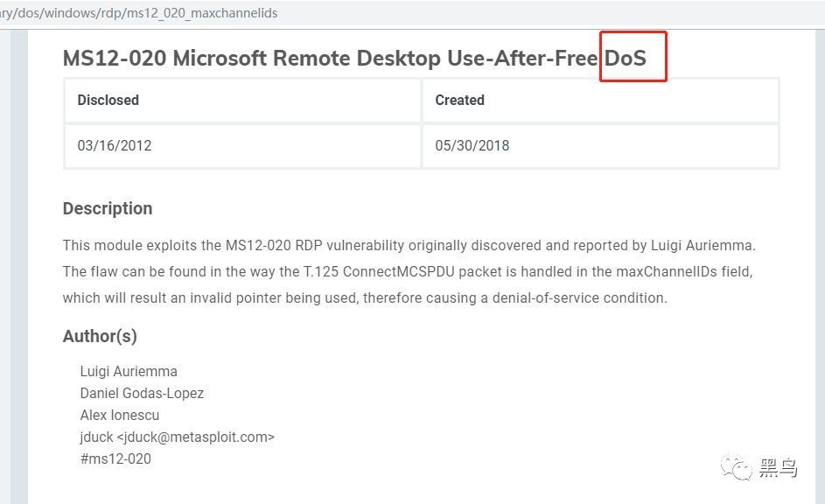Viewport: 825px width, 504px height.
Task: Click the 黑鸟 watermark text
Action: point(778,468)
